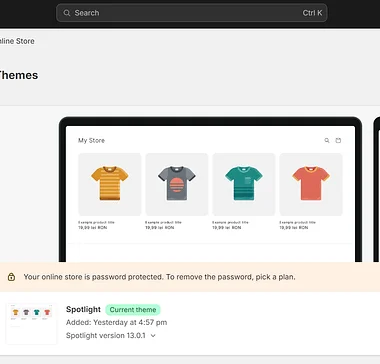Image resolution: width=380 pixels, height=364 pixels.
Task: Click the product title under the yellow t-shirt
Action: point(96,222)
